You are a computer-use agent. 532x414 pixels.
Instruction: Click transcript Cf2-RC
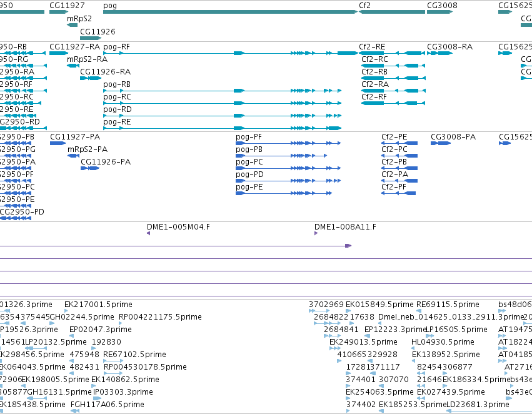click(x=393, y=66)
